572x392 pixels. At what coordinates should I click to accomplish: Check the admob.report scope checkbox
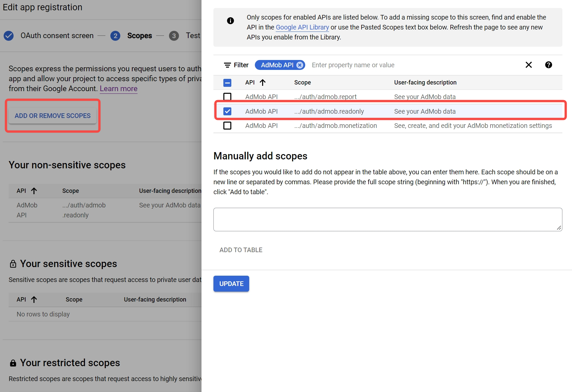227,97
